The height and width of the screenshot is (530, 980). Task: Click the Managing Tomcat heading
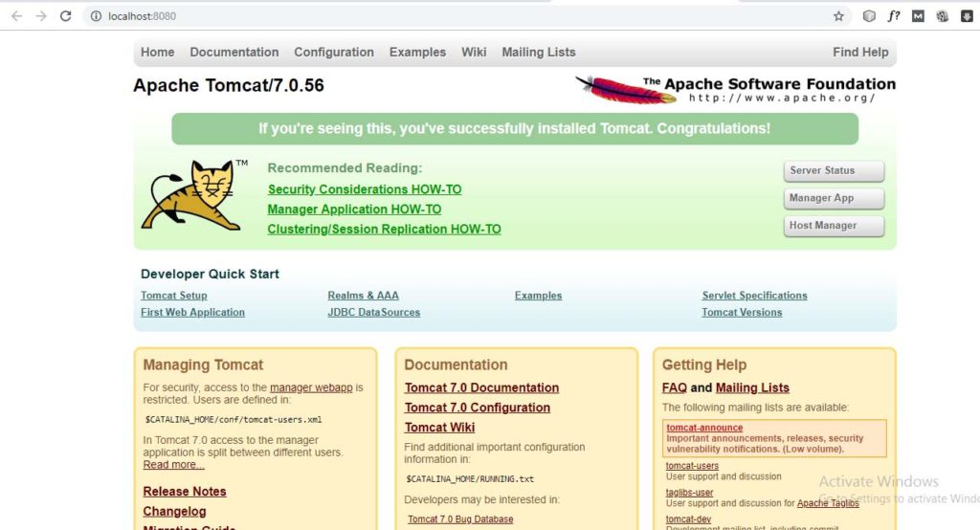tap(203, 365)
